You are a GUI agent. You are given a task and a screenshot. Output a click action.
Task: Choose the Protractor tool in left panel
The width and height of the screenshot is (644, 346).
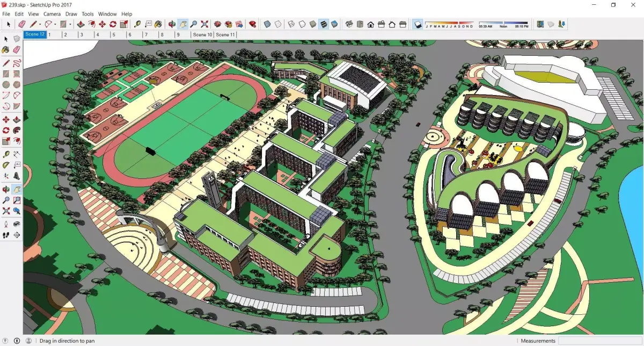click(x=6, y=165)
